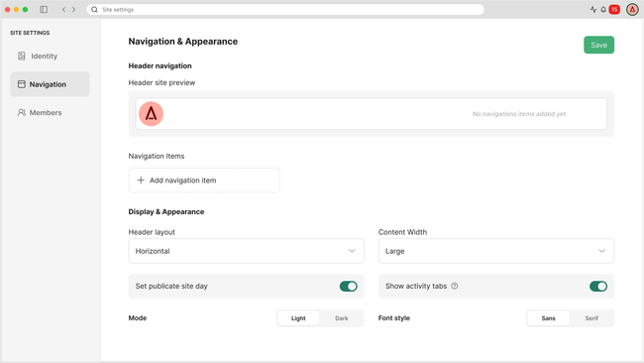Click the Identity sidebar icon
Screen dimensions: 644x363
click(22, 56)
